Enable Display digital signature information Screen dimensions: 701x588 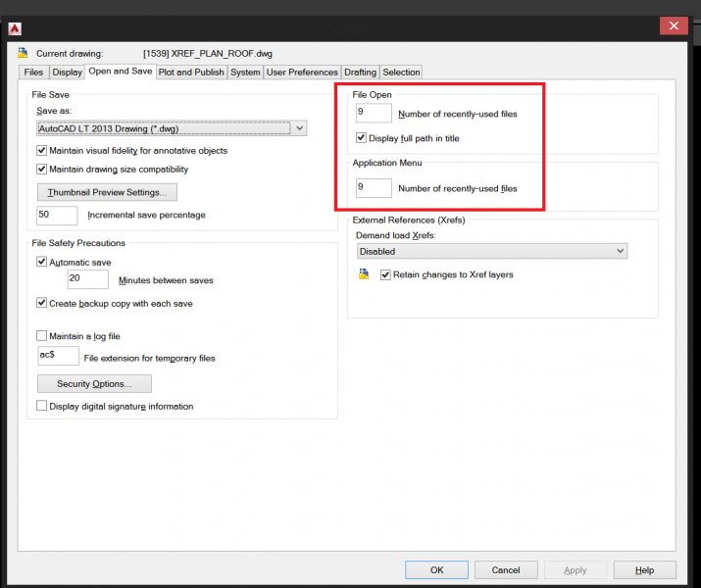pos(41,406)
